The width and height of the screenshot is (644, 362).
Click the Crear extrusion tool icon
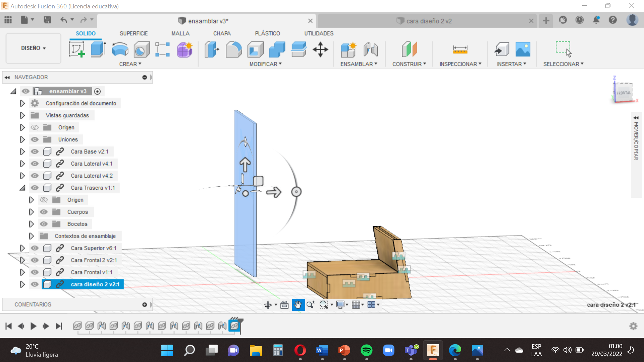coord(98,50)
